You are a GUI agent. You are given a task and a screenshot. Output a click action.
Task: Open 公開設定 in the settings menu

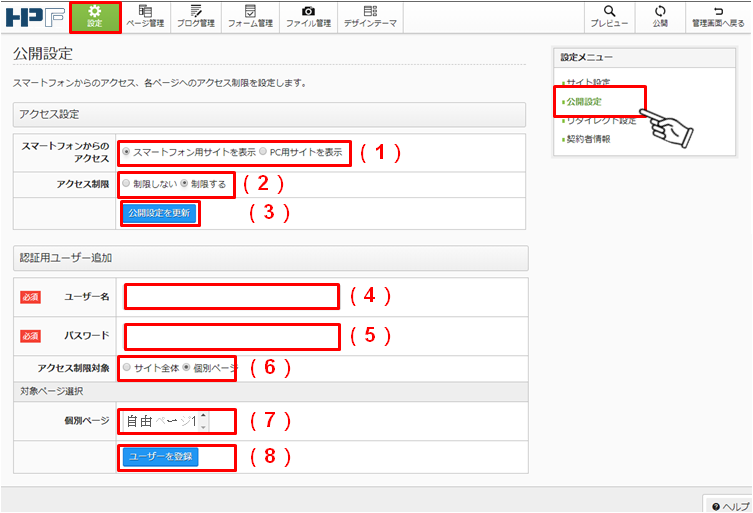[x=583, y=102]
